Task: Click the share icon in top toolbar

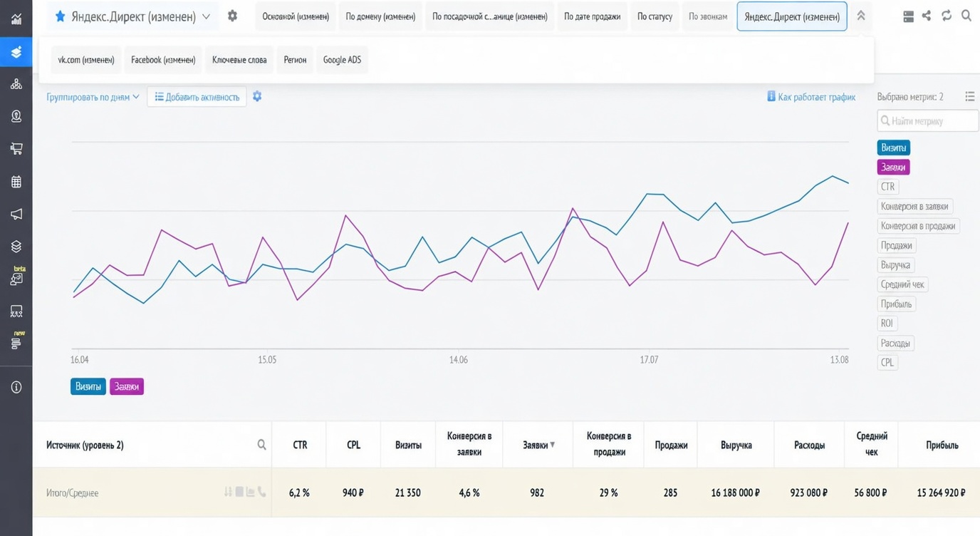Action: [926, 16]
